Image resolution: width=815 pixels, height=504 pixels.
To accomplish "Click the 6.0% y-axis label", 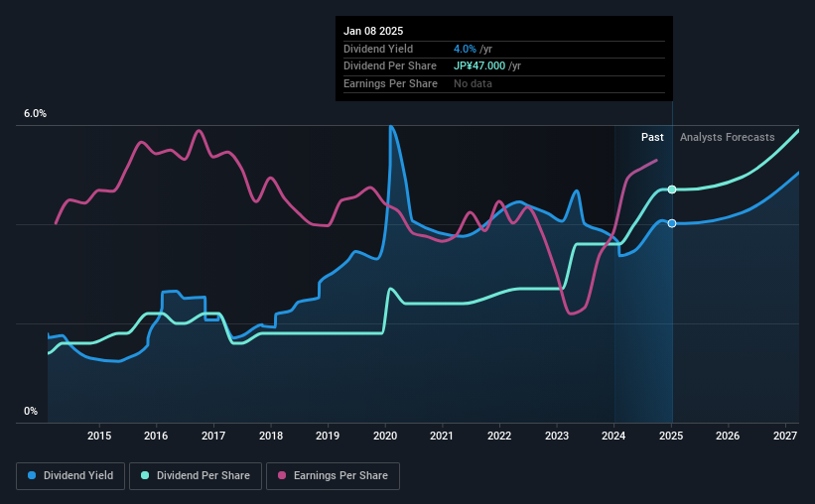I will 35,113.
